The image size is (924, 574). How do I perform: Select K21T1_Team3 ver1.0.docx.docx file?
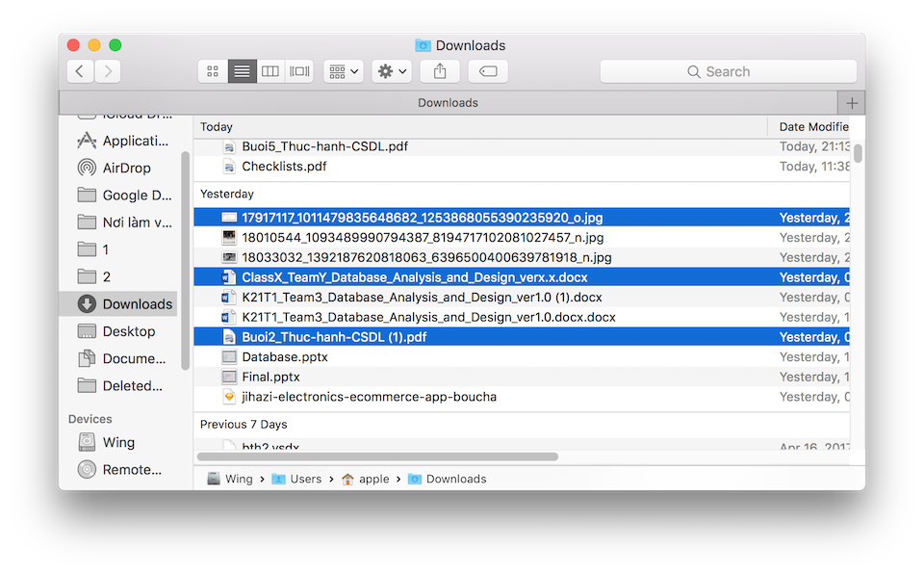(522, 318)
